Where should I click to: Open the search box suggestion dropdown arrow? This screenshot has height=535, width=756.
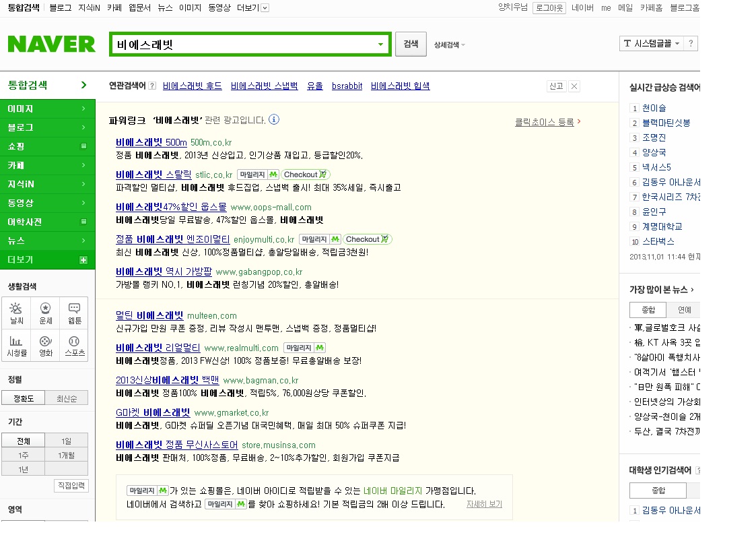(380, 44)
